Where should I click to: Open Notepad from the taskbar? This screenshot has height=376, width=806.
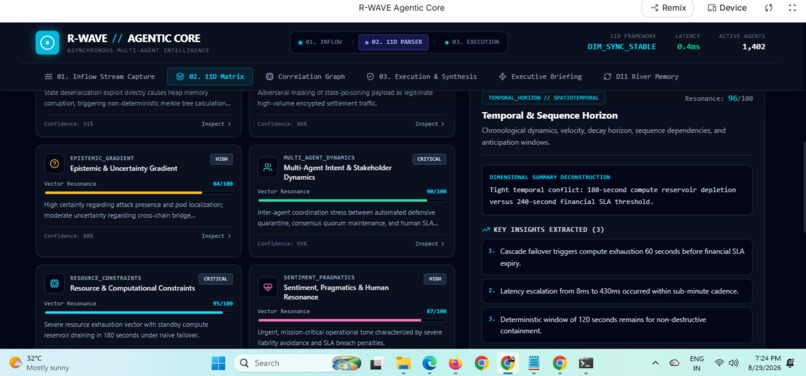534,364
